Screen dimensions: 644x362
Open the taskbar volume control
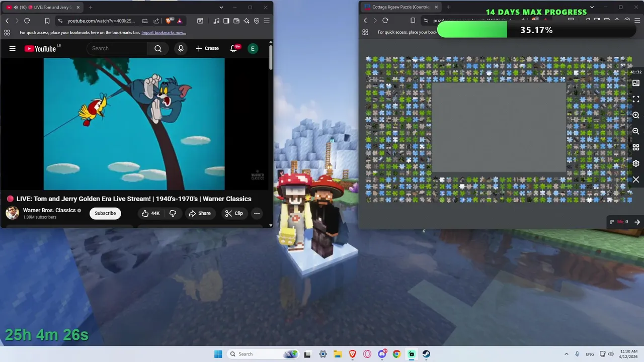click(x=611, y=354)
